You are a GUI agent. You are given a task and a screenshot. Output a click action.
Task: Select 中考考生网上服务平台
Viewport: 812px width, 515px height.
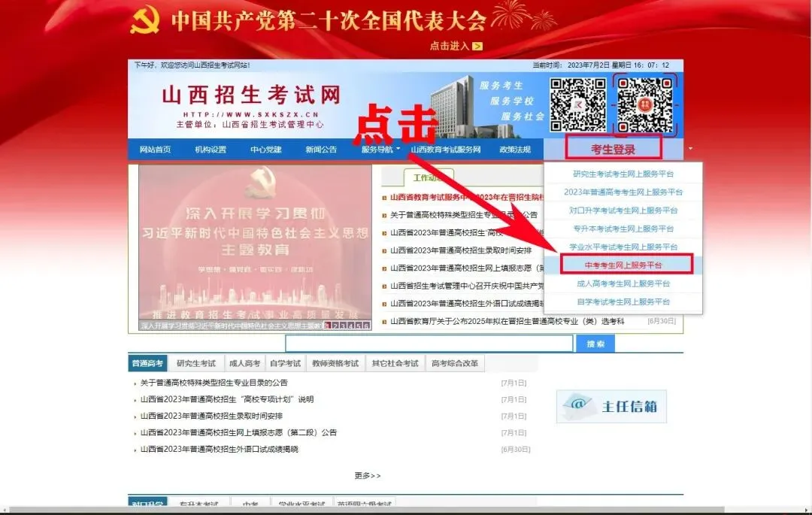[623, 265]
